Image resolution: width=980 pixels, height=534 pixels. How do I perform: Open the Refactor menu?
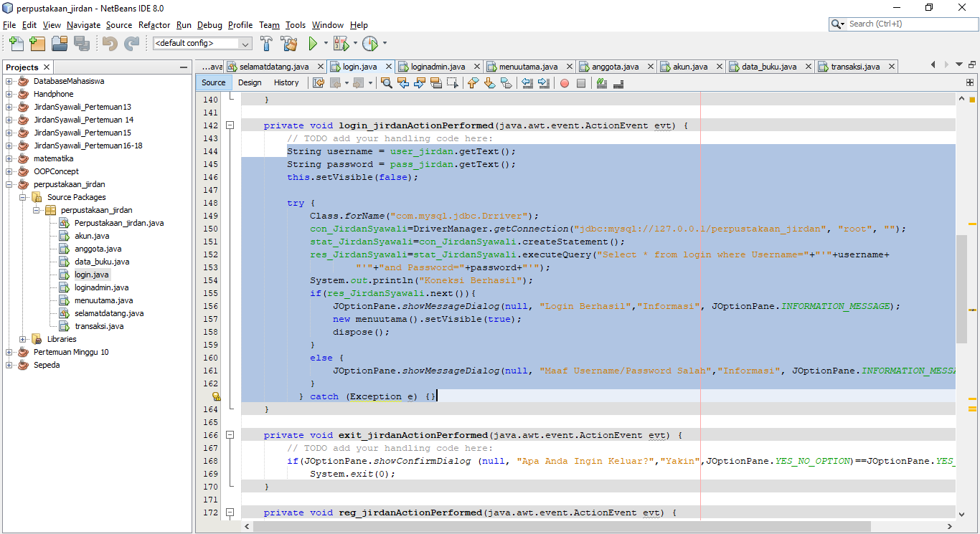(x=154, y=24)
